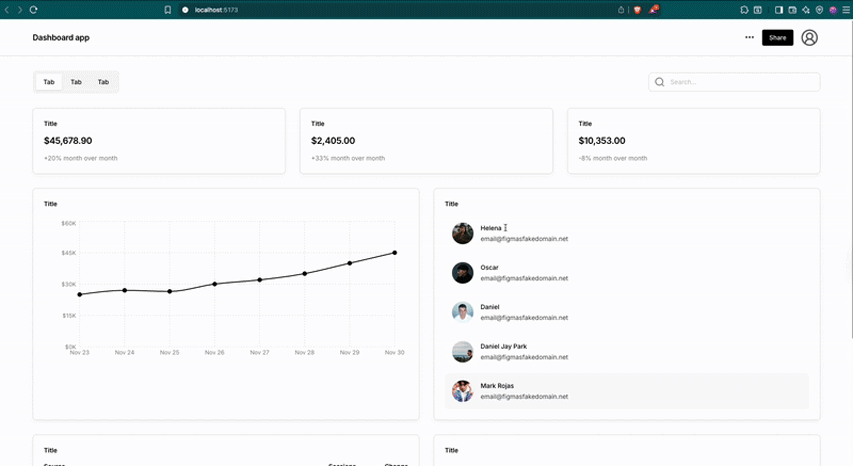Click the "Dashboard app" title
The height and width of the screenshot is (466, 853).
[x=61, y=38]
